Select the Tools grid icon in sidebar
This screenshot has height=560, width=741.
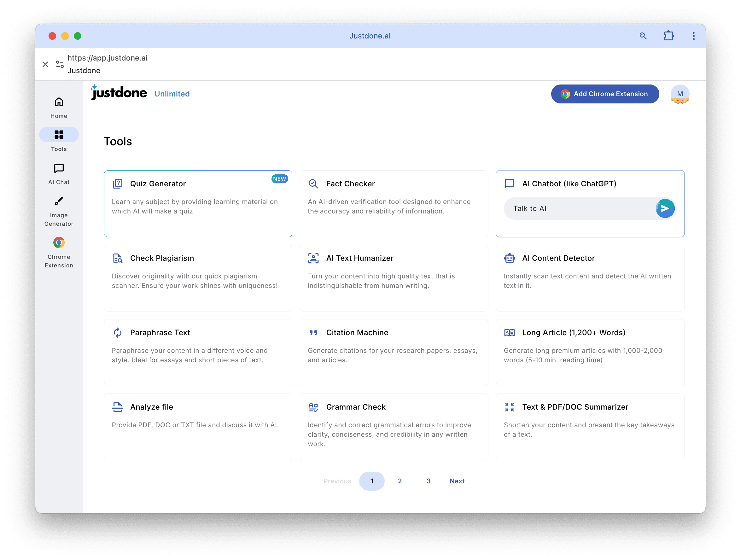(x=59, y=135)
